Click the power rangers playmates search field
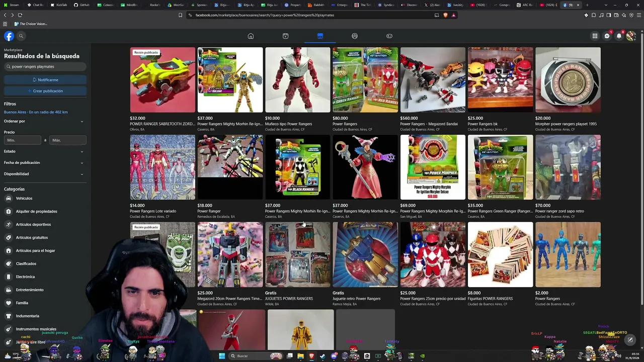 (x=45, y=66)
